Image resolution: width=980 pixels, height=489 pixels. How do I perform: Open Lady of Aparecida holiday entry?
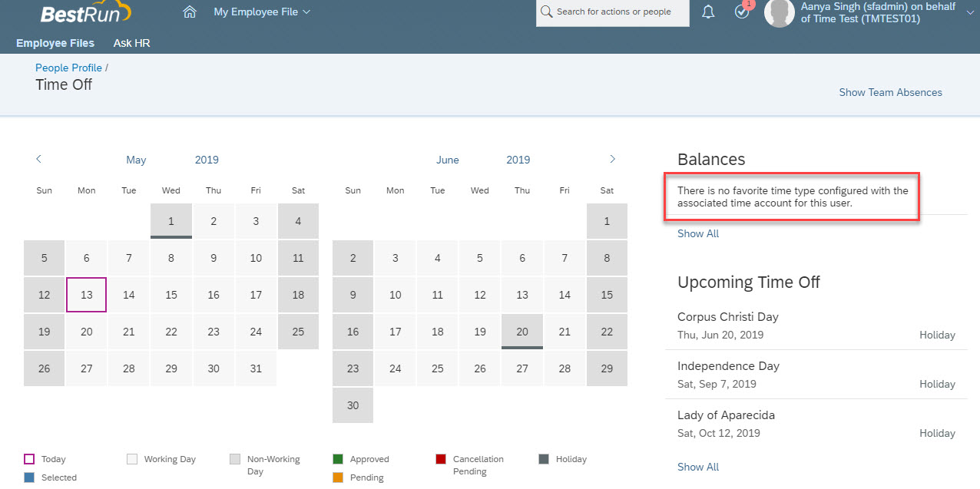pyautogui.click(x=816, y=424)
